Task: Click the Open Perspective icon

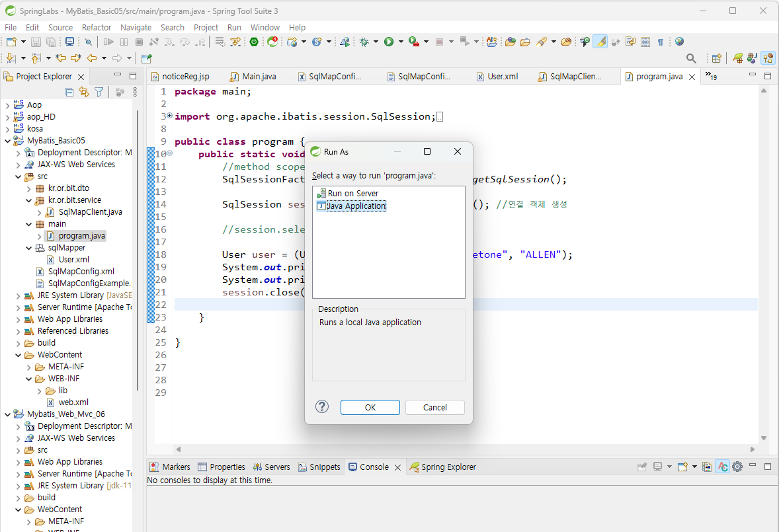Action: (716, 59)
